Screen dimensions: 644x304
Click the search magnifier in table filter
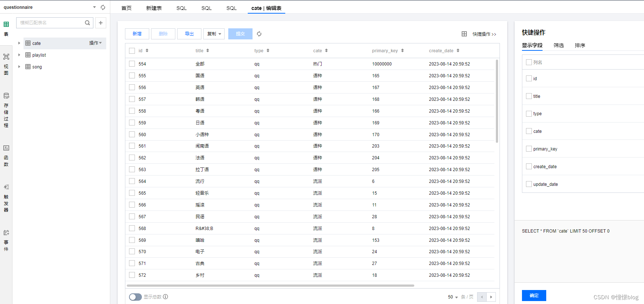(87, 23)
